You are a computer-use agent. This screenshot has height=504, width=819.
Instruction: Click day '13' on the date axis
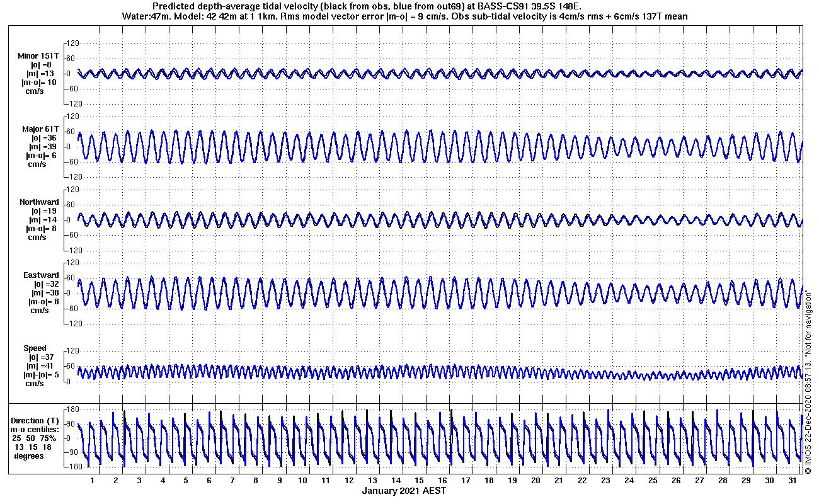tap(372, 480)
